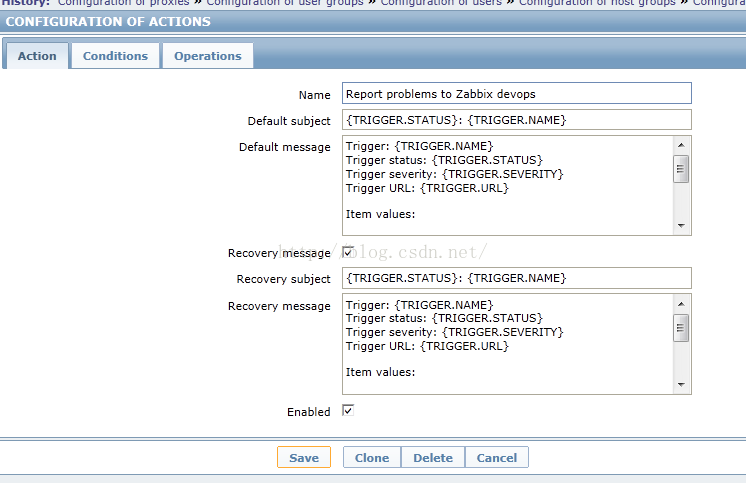Open Configuration of host groups history link
Screen dimensions: 746x483
(597, 3)
